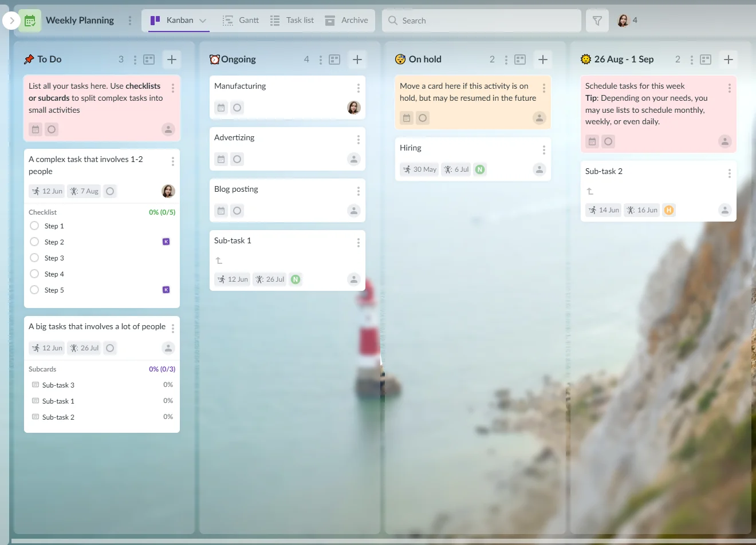Open the 12 Jun start date on 'A complex task'

[47, 191]
